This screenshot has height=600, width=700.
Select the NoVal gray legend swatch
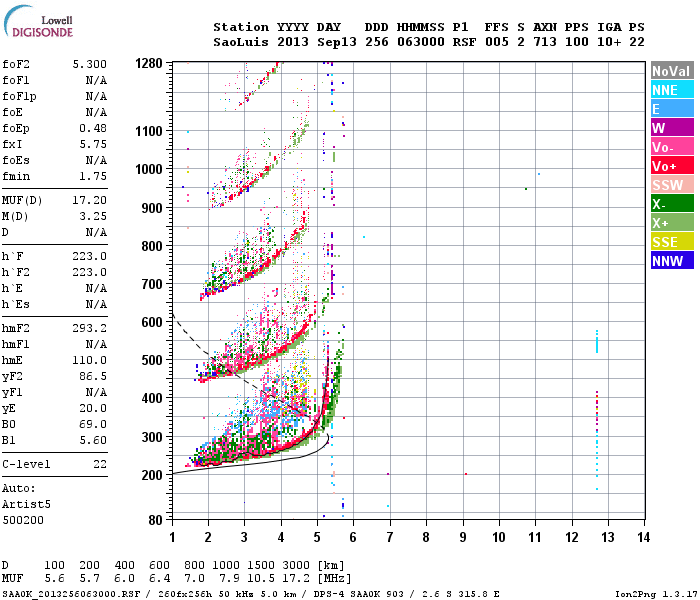672,71
